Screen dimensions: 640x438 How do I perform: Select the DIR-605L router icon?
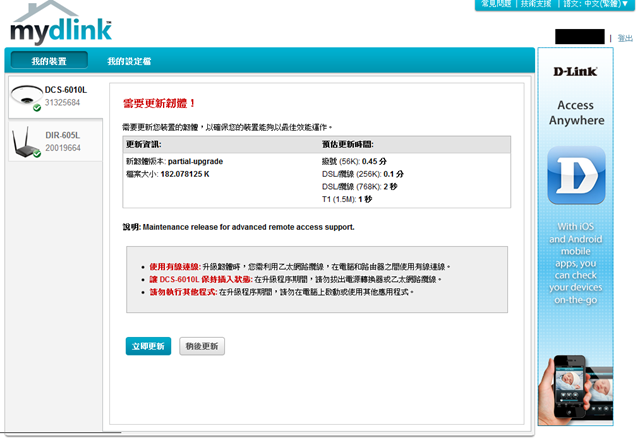[26, 142]
